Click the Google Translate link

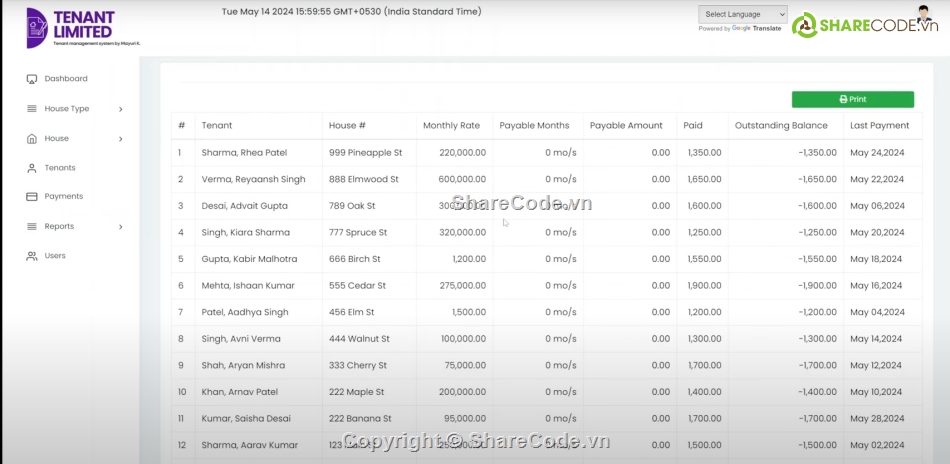[x=756, y=28]
